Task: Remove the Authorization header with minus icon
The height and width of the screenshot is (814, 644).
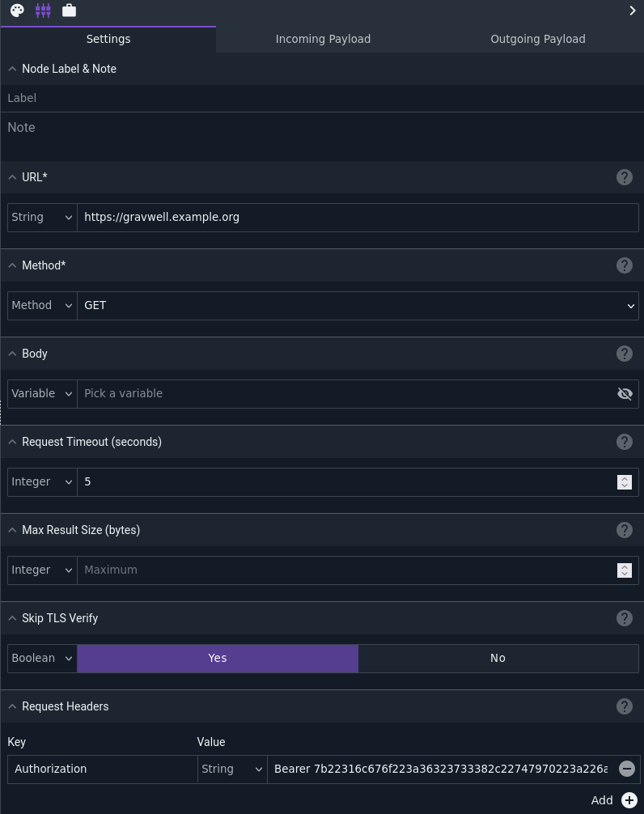Action: (x=627, y=769)
